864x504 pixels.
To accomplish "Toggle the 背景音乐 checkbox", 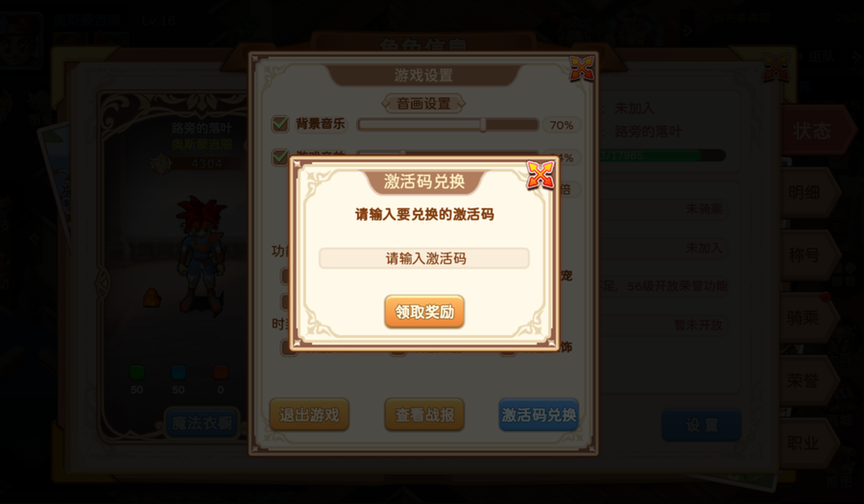I will click(x=280, y=124).
